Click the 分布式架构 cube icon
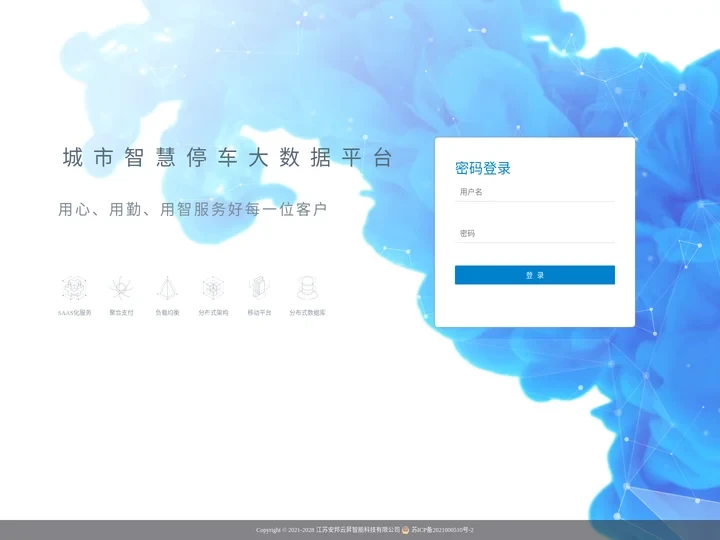 [x=213, y=288]
